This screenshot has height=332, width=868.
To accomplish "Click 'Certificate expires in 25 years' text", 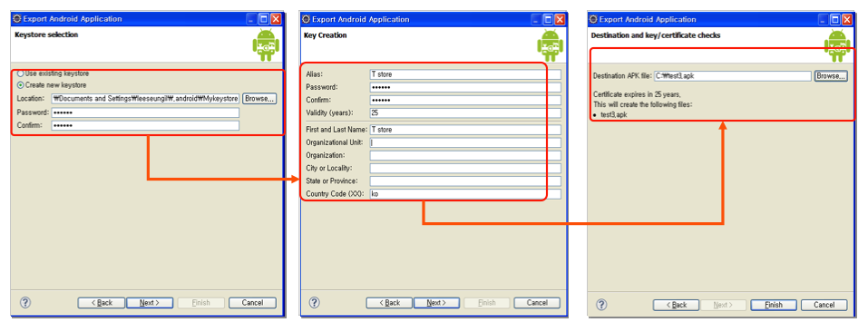I will pos(637,94).
